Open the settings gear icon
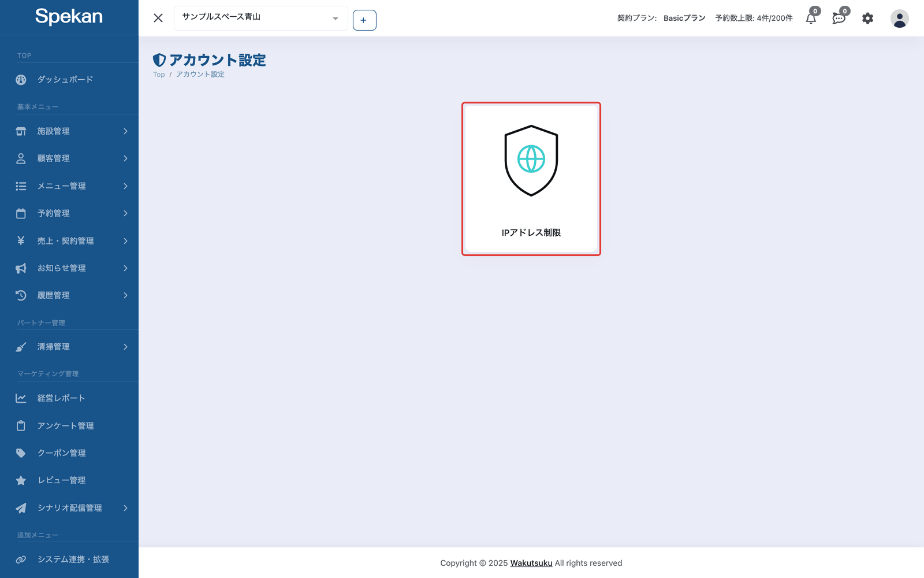Screen dimensions: 924x578 click(867, 18)
